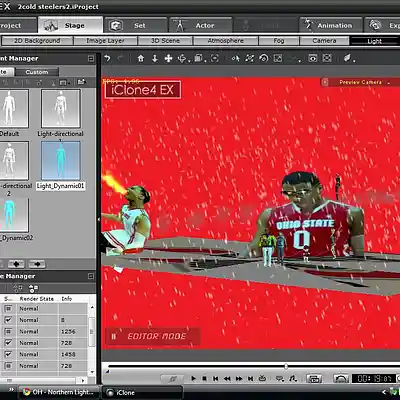400x400 pixels.
Task: Click the circular arrow reset icon
Action: tap(264, 59)
